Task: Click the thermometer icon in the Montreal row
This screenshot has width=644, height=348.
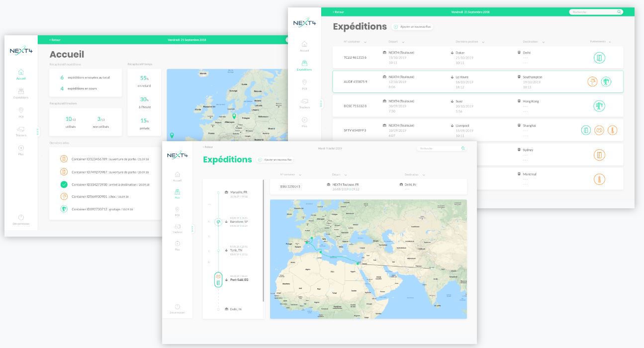Action: (x=599, y=179)
